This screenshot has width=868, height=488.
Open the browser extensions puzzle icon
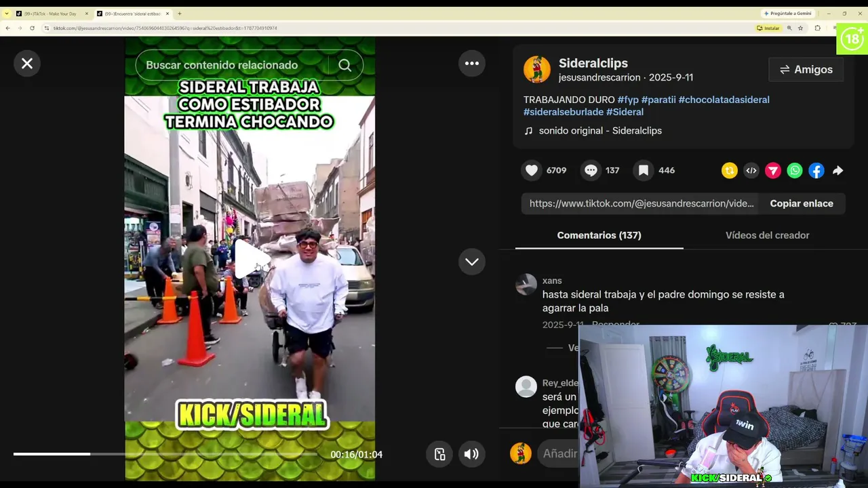point(817,28)
